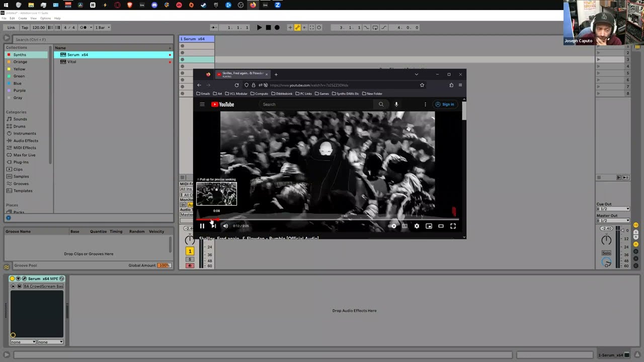This screenshot has height=362, width=644.
Task: Select the Synths collection
Action: point(27,54)
